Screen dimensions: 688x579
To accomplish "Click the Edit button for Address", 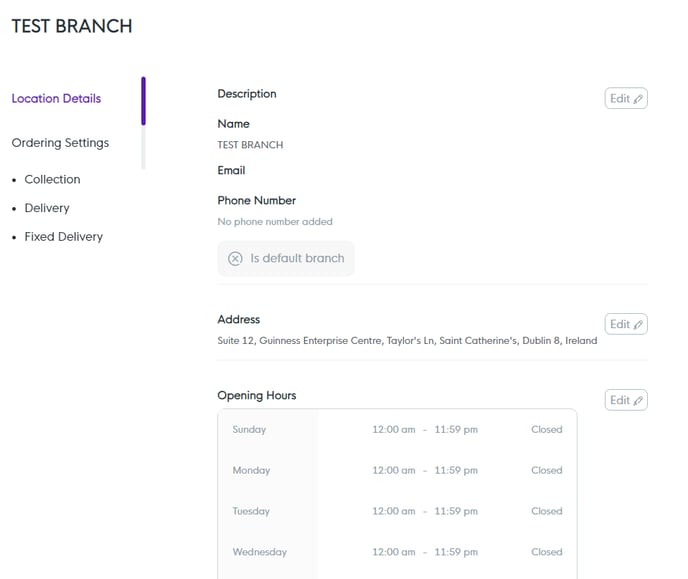I will 626,324.
